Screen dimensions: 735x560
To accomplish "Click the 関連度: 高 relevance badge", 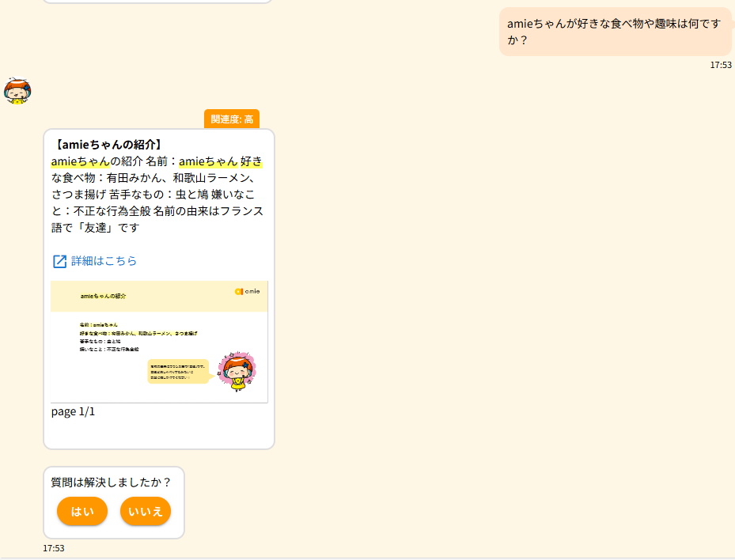I will 232,119.
